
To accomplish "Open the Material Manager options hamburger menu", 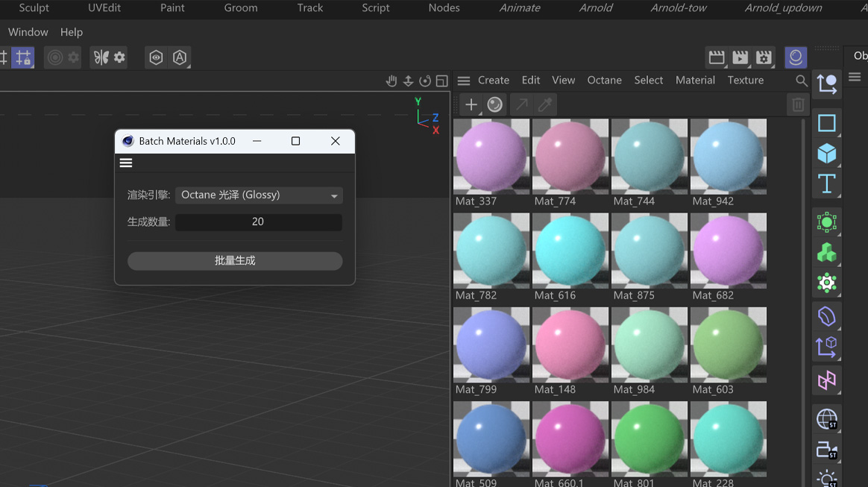I will 463,80.
